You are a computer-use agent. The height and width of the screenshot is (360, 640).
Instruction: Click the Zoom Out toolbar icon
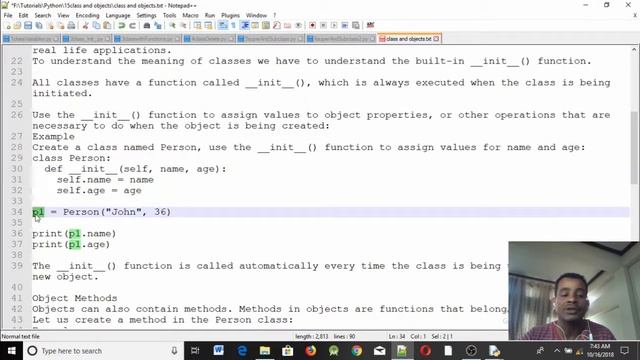click(x=183, y=26)
